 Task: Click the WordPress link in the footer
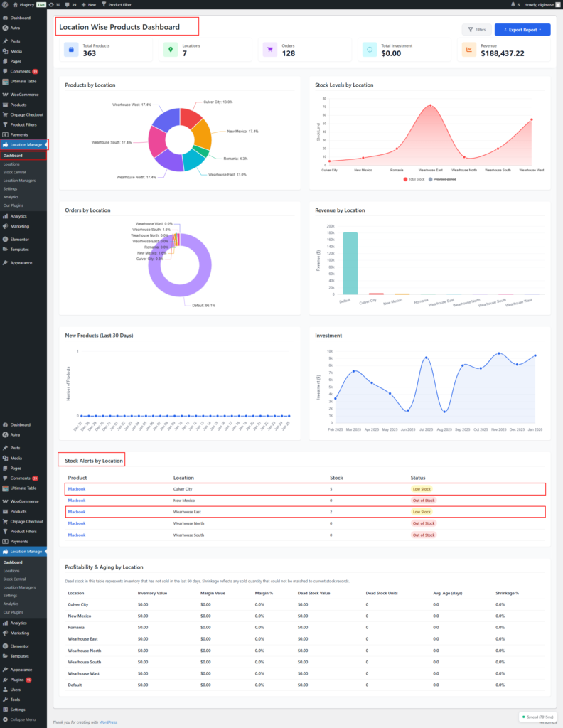coord(108,722)
